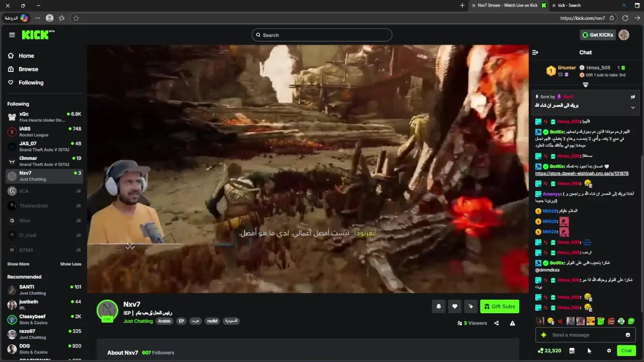Open the channel shop icon
Screen dimensions: 644x362
[572, 350]
